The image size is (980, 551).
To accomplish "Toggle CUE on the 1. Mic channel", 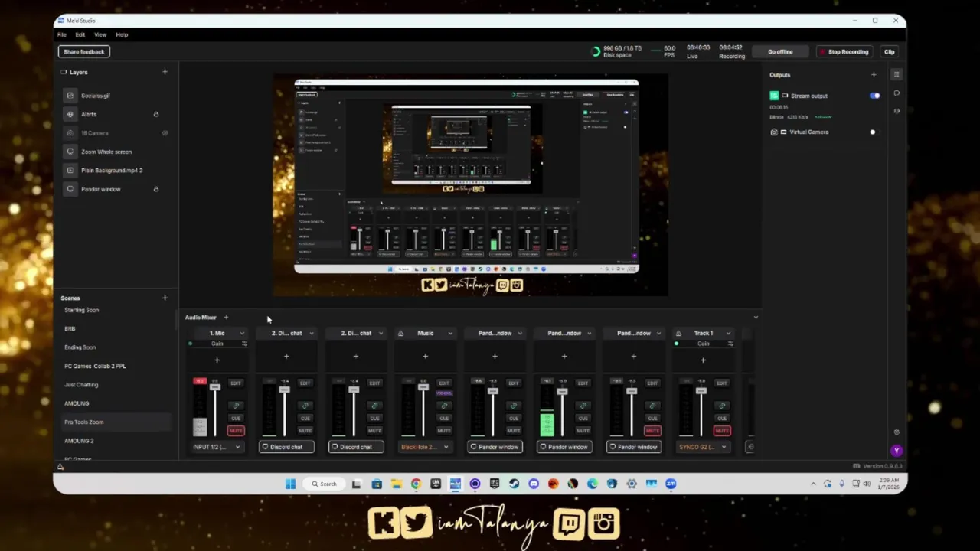I will pyautogui.click(x=236, y=419).
